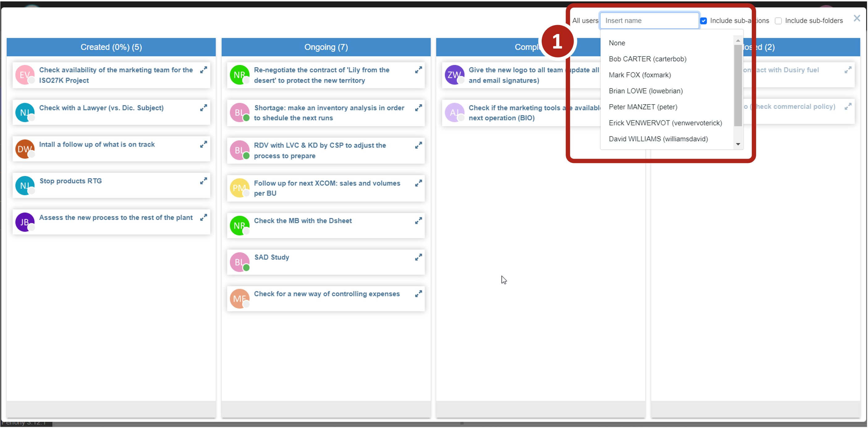Select 'None' from the user dropdown

[x=617, y=43]
